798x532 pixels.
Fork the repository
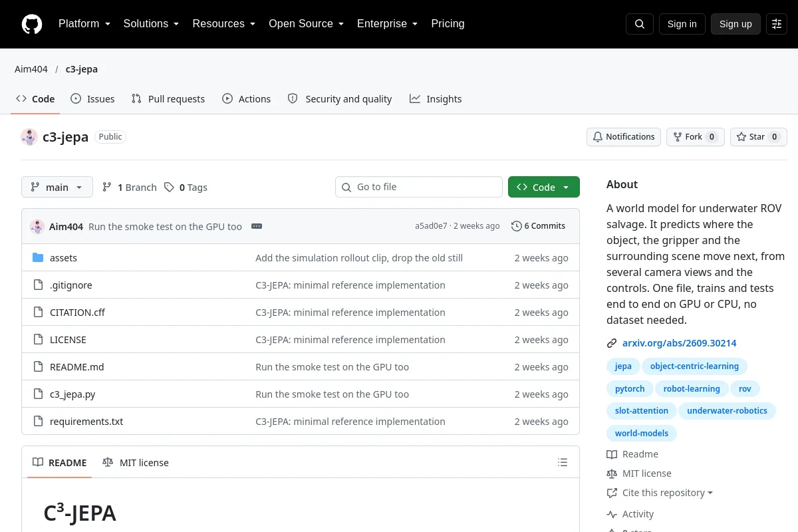696,137
